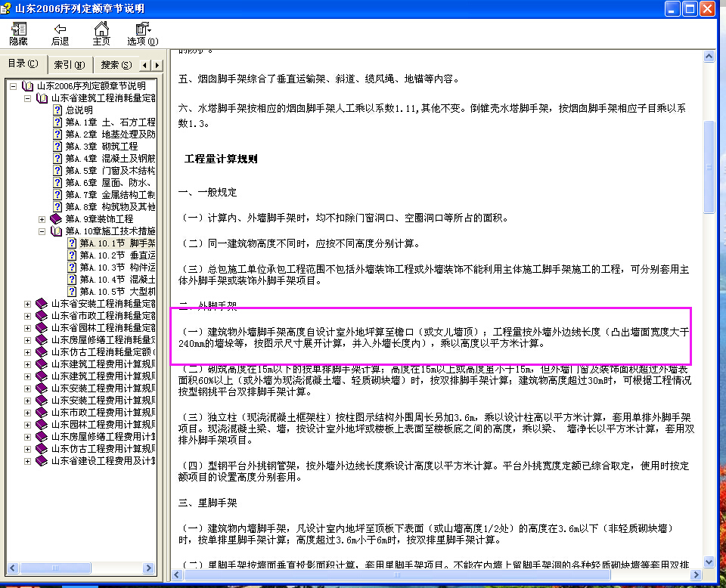Screen dimensions: 726x588
Task: Select 第A.10.3节 构件运 topic
Action: (117, 267)
